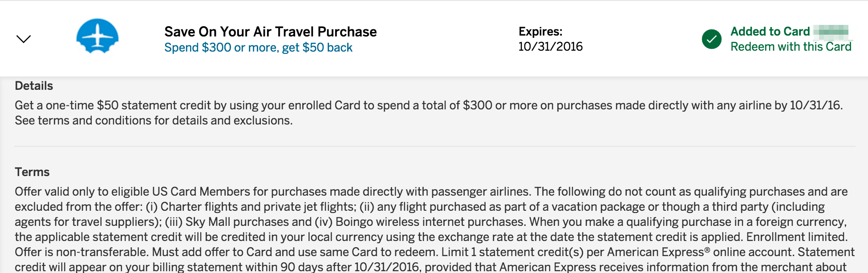The image size is (868, 273).
Task: Click the green Added to Card checkmark
Action: [x=712, y=39]
